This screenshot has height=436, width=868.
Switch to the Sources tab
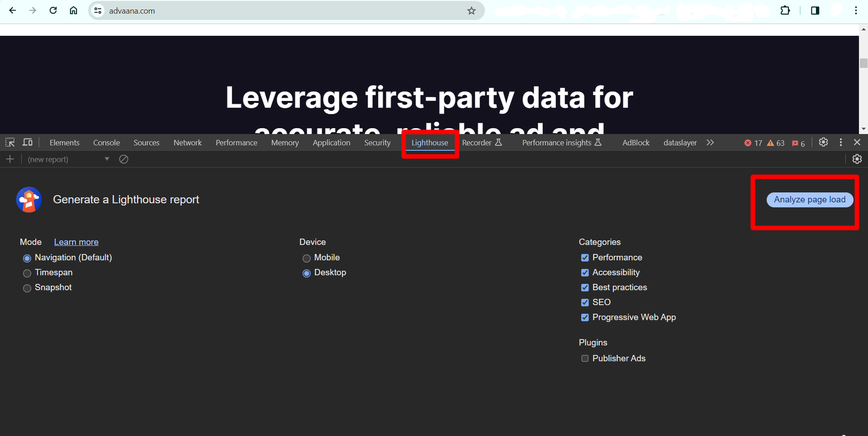pos(146,143)
